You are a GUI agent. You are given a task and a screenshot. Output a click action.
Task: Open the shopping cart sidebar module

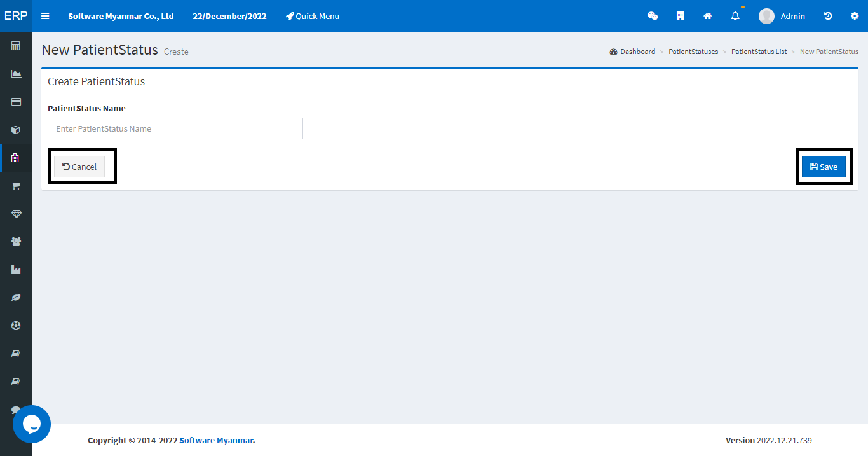point(16,186)
